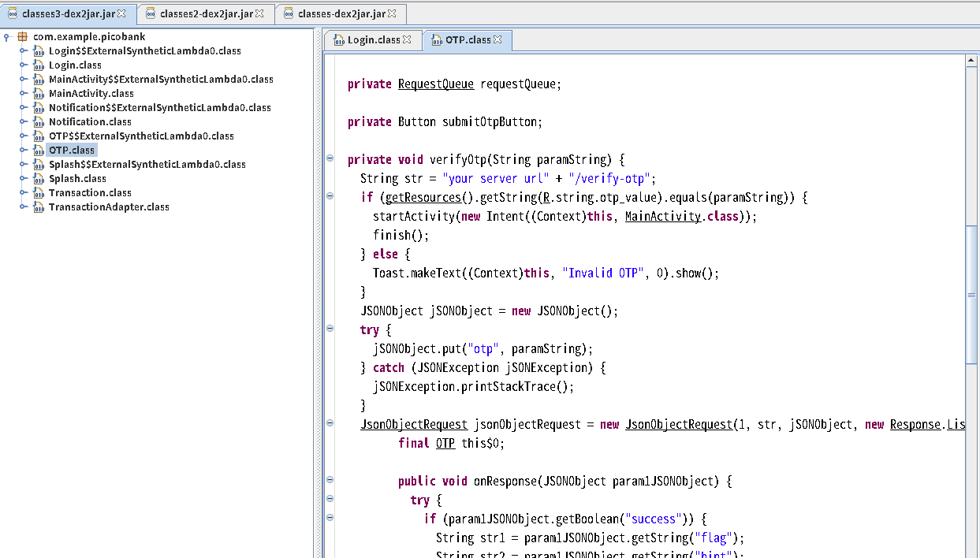The height and width of the screenshot is (558, 980).
Task: Click the Login.class file icon in tree
Action: 39,65
